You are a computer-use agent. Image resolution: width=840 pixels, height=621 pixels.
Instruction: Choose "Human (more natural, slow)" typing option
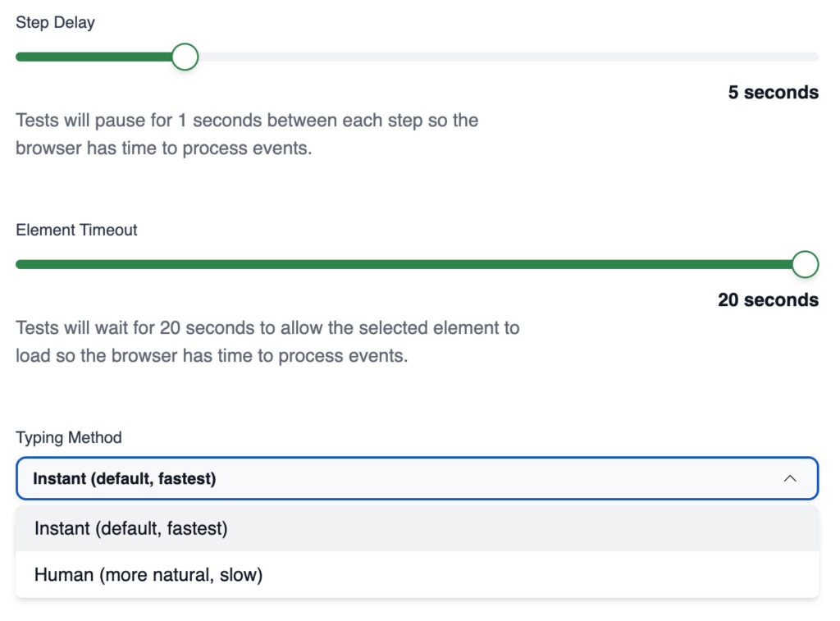(x=148, y=575)
